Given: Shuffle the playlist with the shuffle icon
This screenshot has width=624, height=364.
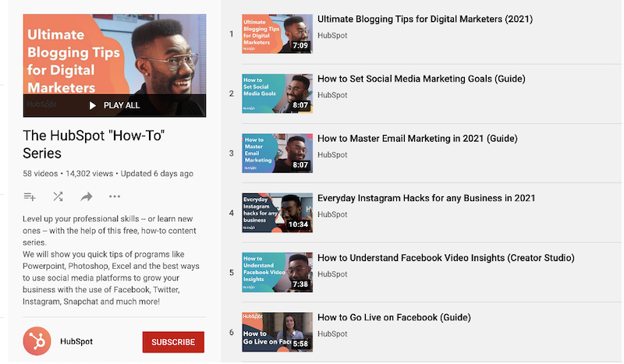Looking at the screenshot, I should click(58, 196).
